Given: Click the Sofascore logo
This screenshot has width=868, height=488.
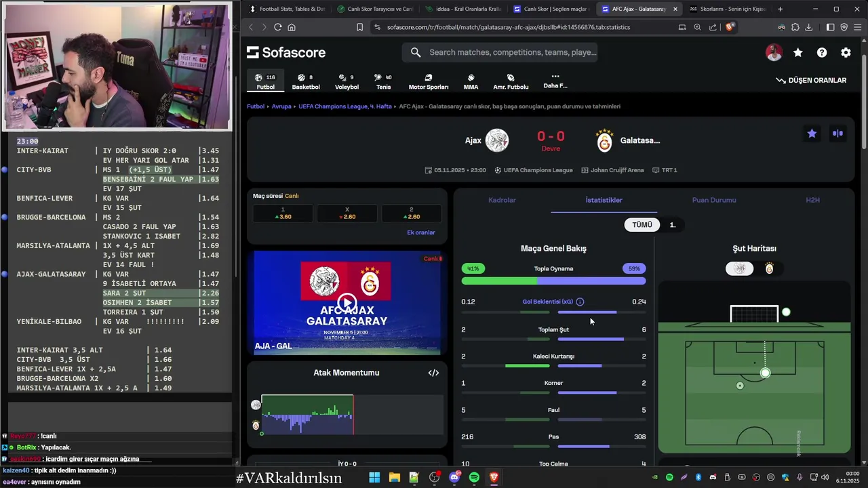Looking at the screenshot, I should [x=286, y=52].
